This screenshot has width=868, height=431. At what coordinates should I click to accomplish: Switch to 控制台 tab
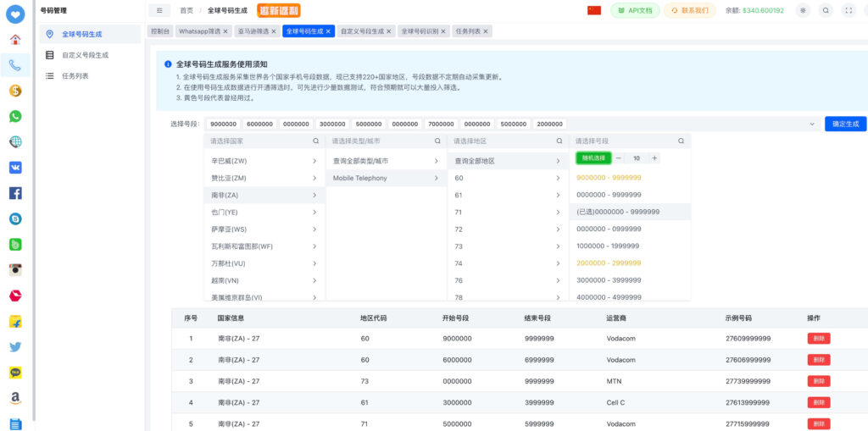click(160, 31)
